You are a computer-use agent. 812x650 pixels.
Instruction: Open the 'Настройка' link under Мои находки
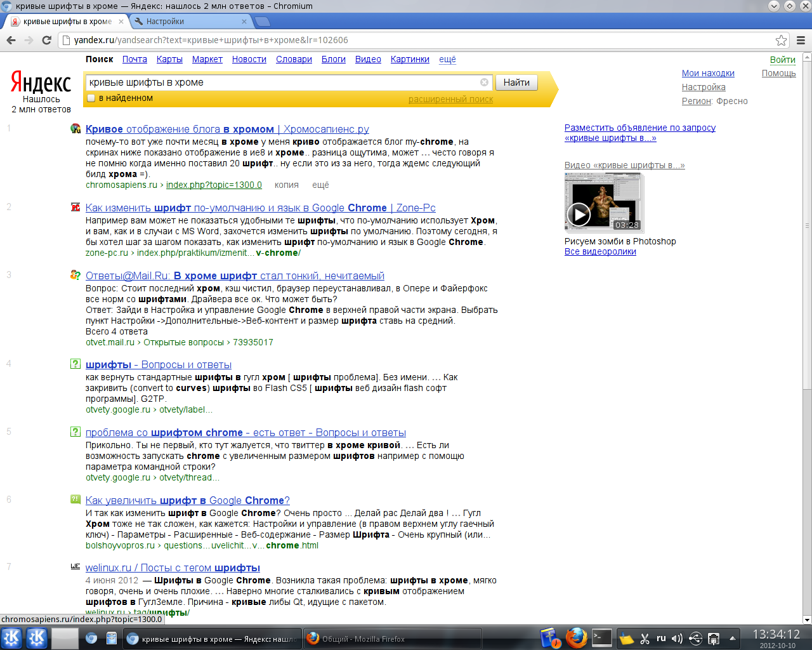(704, 87)
